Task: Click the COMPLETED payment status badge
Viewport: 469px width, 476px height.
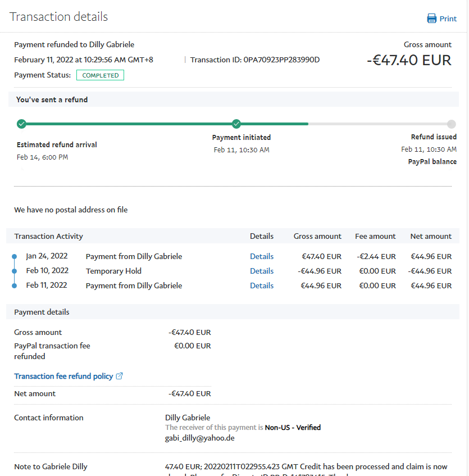Action: pos(101,75)
